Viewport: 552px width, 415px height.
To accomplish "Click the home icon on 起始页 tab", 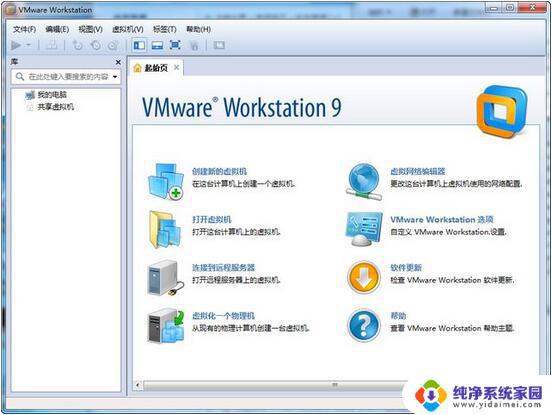I will 137,68.
